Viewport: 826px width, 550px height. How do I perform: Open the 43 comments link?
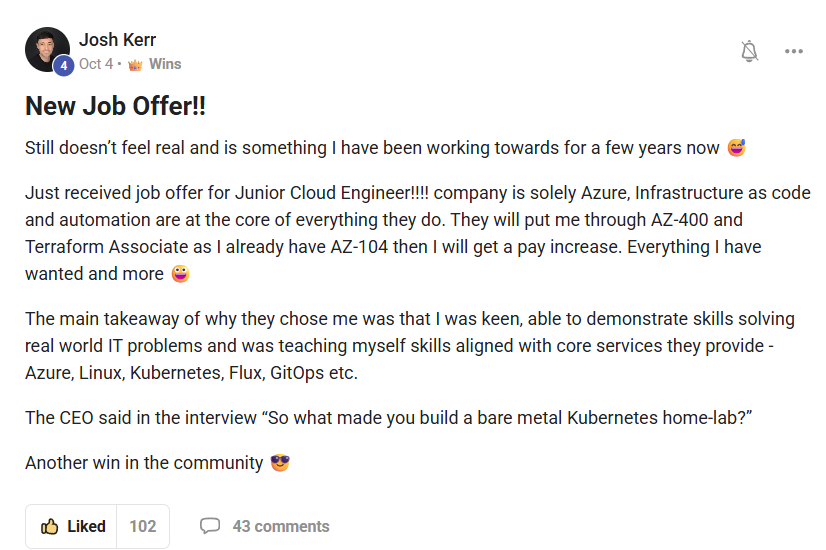[x=280, y=526]
